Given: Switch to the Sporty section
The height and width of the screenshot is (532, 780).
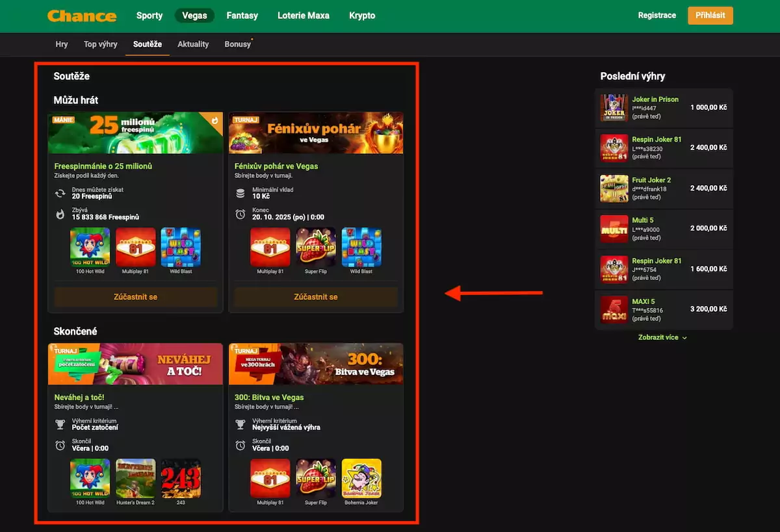Looking at the screenshot, I should pos(149,16).
